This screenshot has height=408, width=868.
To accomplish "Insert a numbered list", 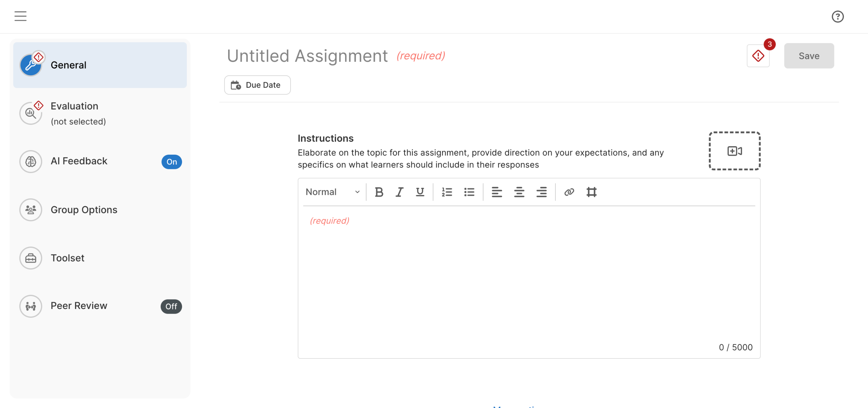I will tap(447, 192).
